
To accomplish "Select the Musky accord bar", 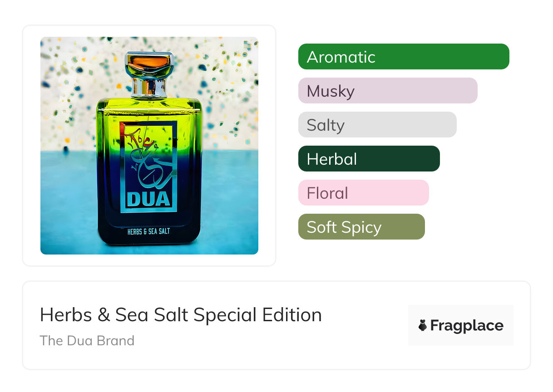I will click(388, 91).
